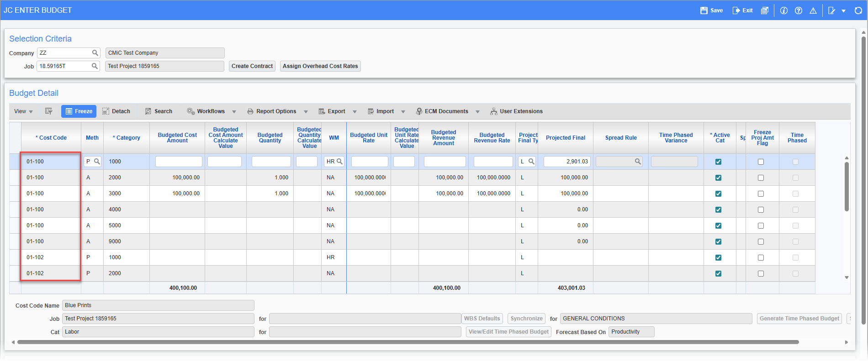868x361 pixels.
Task: Click the Freeze toolbar button
Action: pos(79,111)
